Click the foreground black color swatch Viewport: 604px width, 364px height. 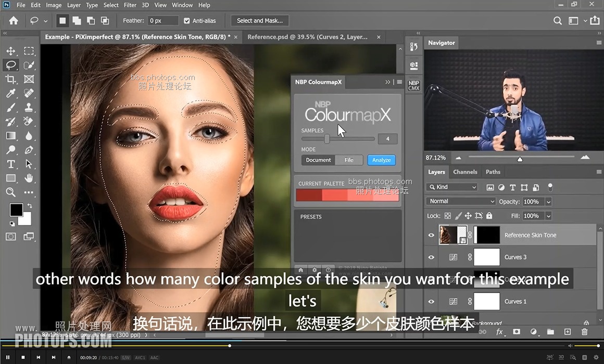16,210
